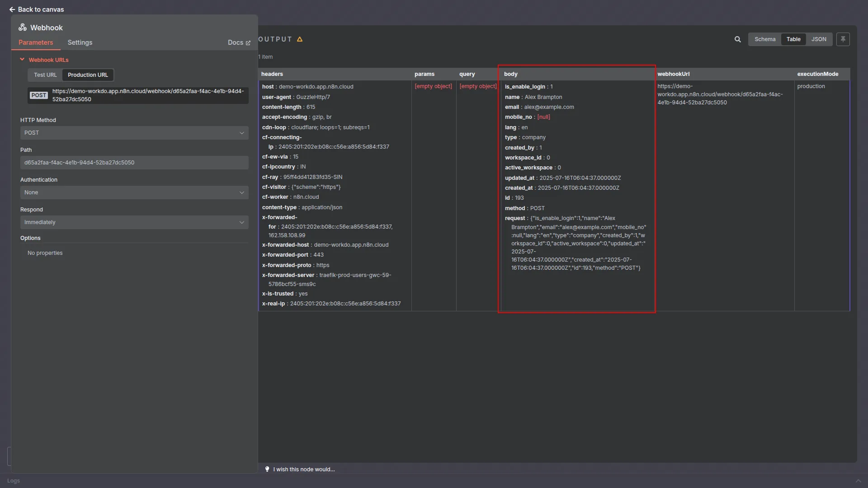The width and height of the screenshot is (868, 488).
Task: Switch output view to JSON
Action: (x=818, y=39)
